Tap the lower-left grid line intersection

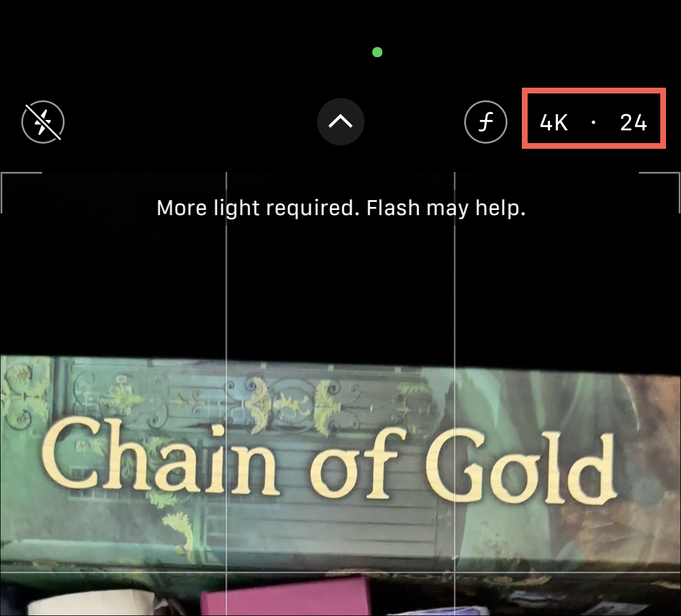pyautogui.click(x=226, y=573)
